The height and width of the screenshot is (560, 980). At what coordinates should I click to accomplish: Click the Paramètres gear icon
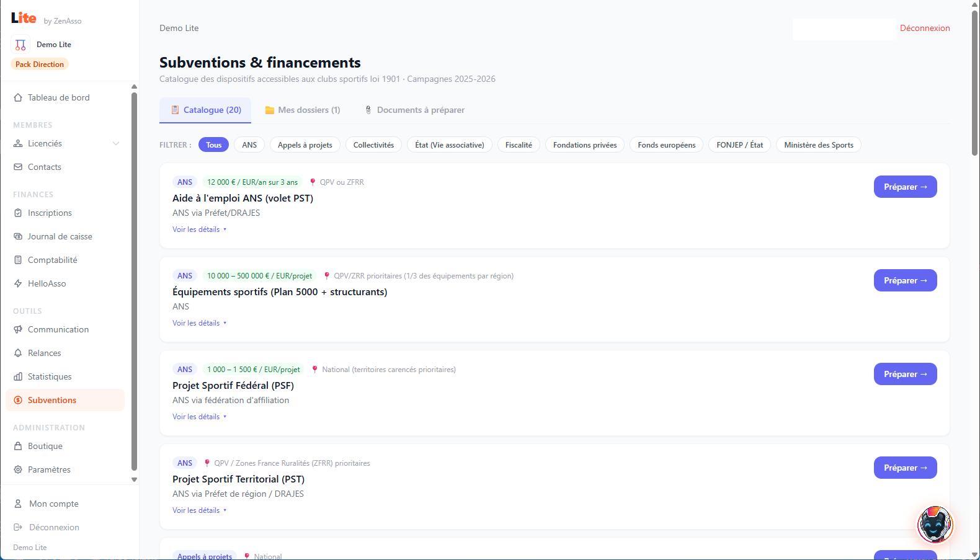point(18,469)
